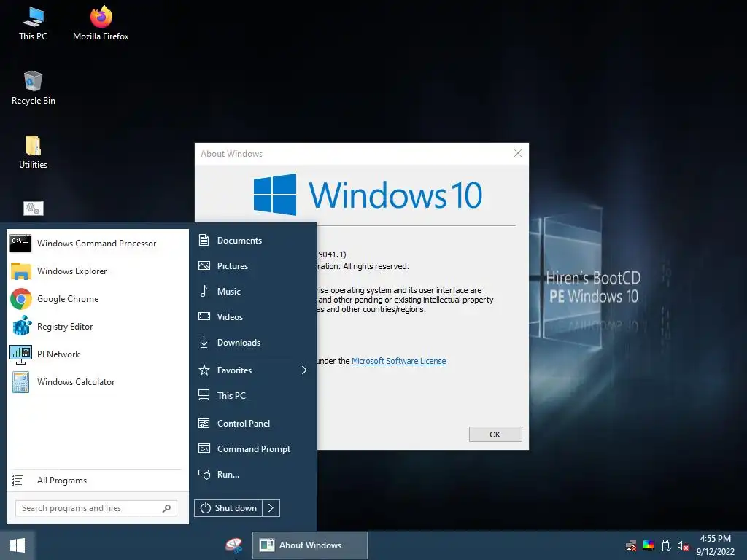The height and width of the screenshot is (560, 747).
Task: Click the network tray icon
Action: [631, 545]
